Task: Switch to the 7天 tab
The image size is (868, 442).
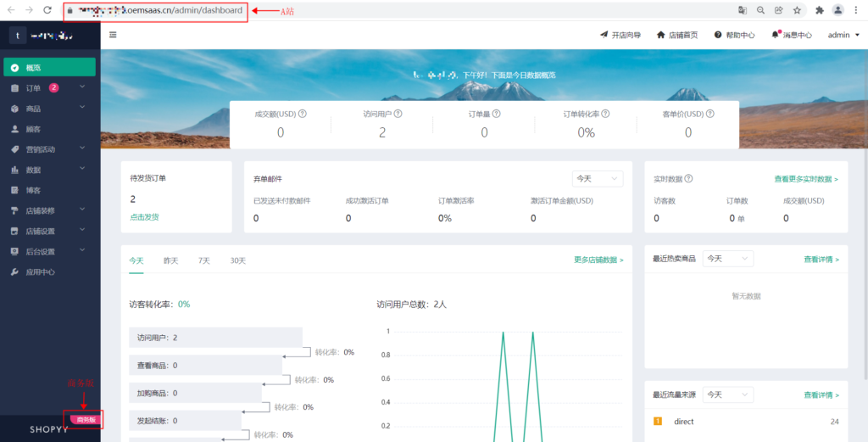Action: tap(204, 260)
